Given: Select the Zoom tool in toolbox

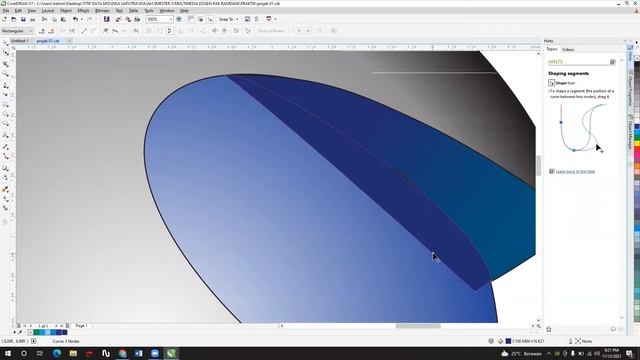Looking at the screenshot, I should pos(6,74).
